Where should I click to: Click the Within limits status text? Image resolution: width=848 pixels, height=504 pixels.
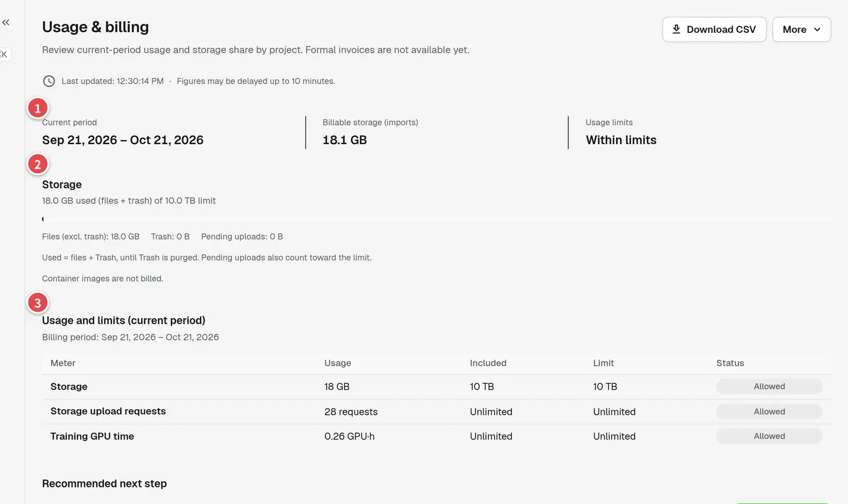621,140
